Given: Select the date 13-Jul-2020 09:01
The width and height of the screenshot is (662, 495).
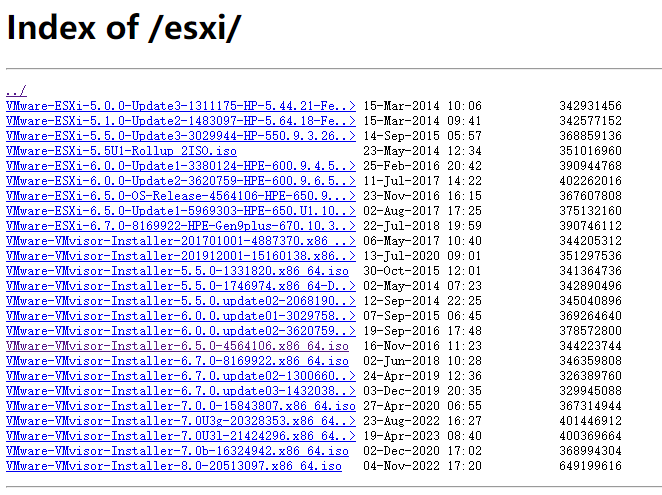Looking at the screenshot, I should click(x=422, y=256).
